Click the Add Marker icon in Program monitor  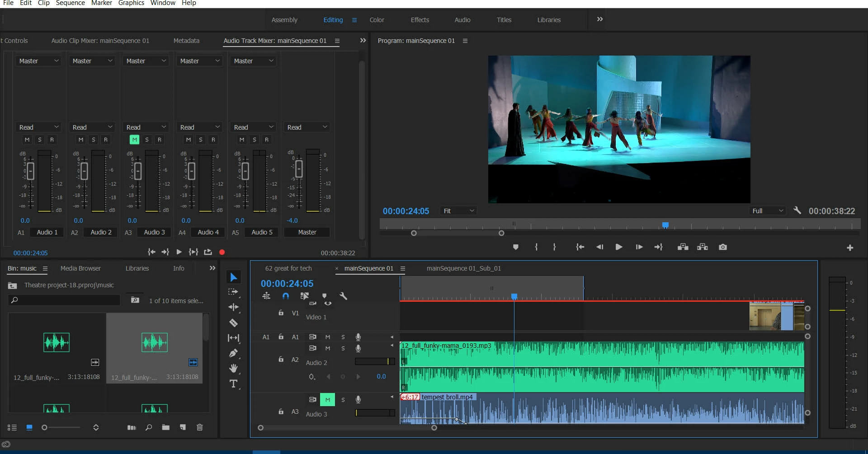click(x=515, y=247)
